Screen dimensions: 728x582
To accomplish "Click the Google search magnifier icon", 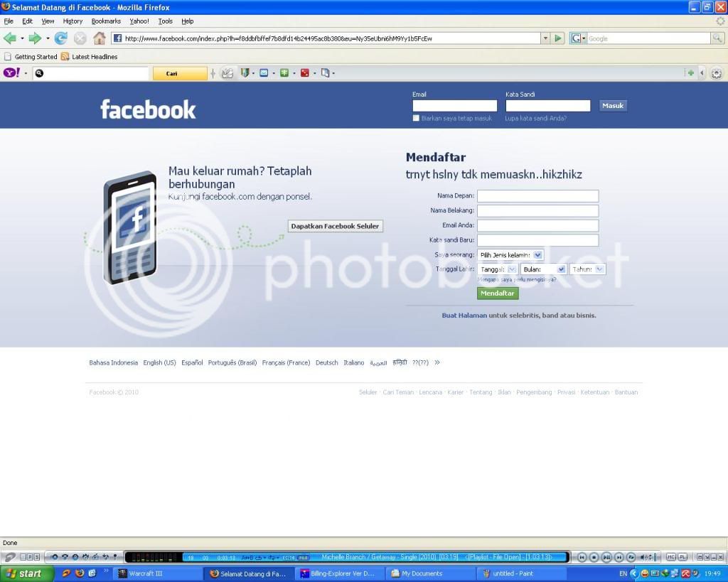I will pos(717,38).
